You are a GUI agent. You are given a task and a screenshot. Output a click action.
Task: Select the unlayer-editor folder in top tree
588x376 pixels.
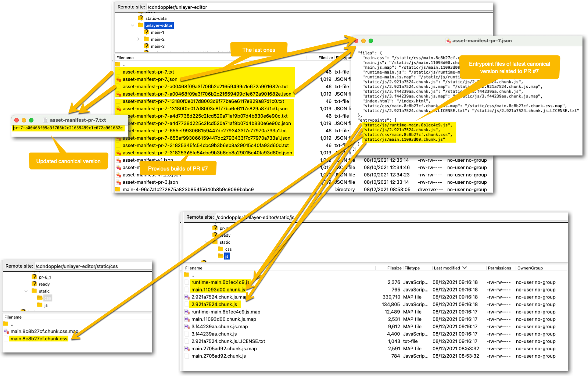159,25
